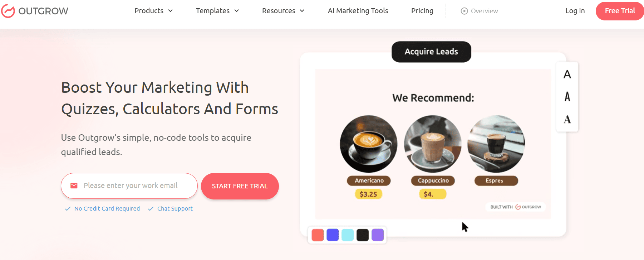Click the work email input field
644x260 pixels.
[x=129, y=186]
